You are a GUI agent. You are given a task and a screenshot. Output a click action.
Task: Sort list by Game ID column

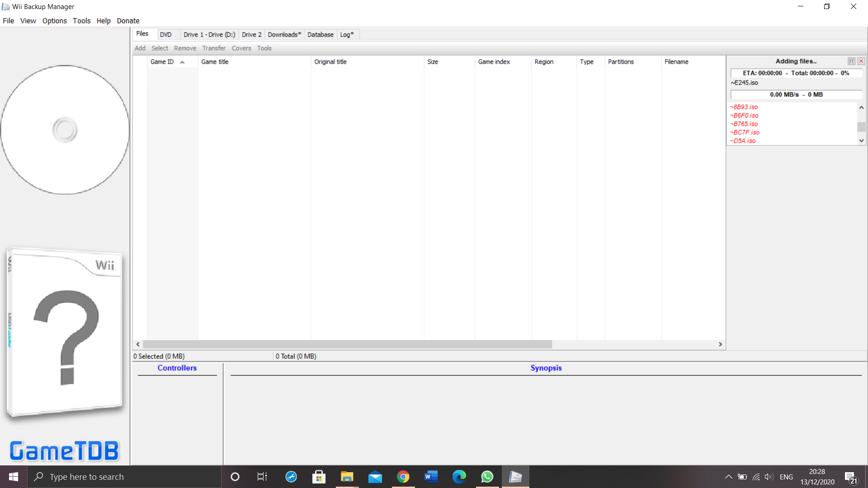click(172, 62)
